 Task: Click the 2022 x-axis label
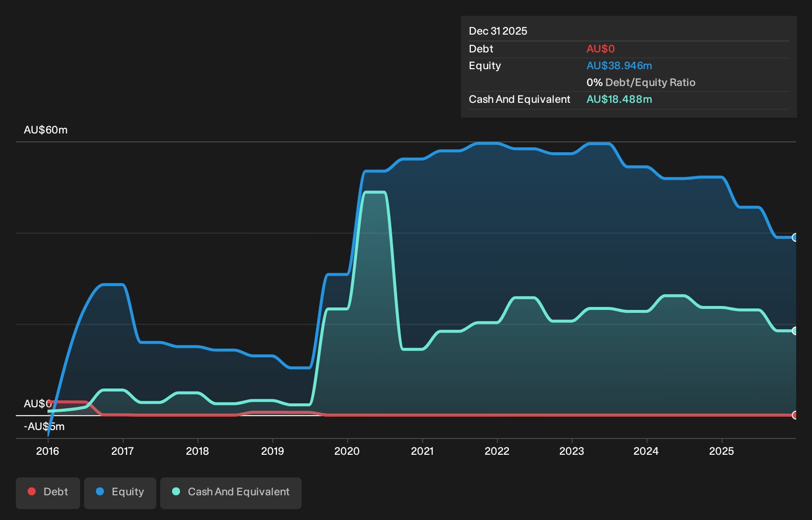pyautogui.click(x=497, y=451)
